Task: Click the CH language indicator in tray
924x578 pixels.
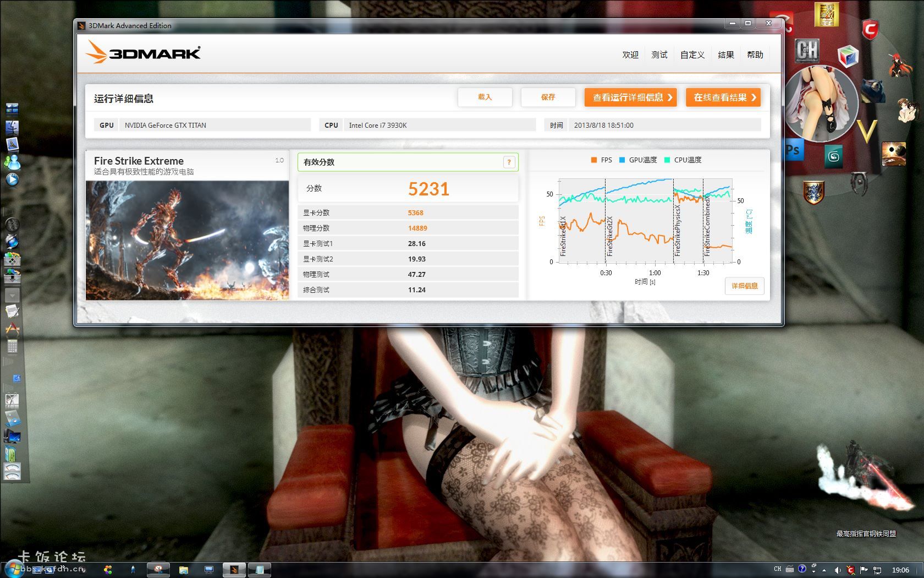Action: [x=777, y=569]
